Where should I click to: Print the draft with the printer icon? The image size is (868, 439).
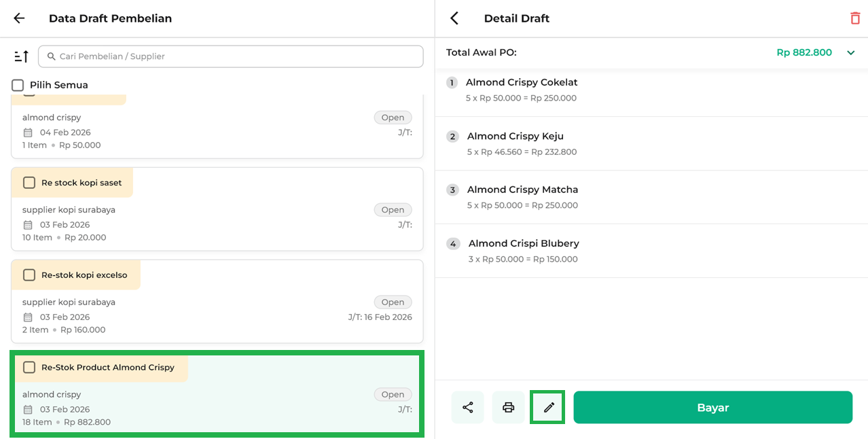click(508, 408)
